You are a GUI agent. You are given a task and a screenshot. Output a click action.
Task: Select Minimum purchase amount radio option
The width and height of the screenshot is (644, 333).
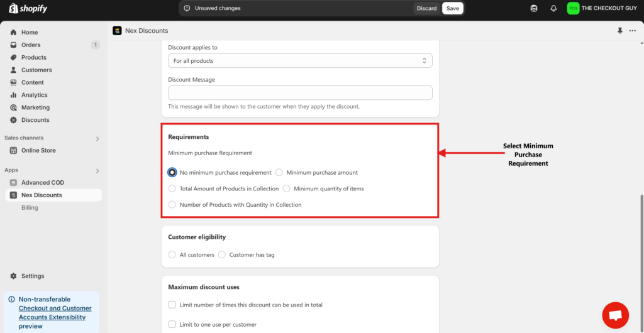coord(279,172)
